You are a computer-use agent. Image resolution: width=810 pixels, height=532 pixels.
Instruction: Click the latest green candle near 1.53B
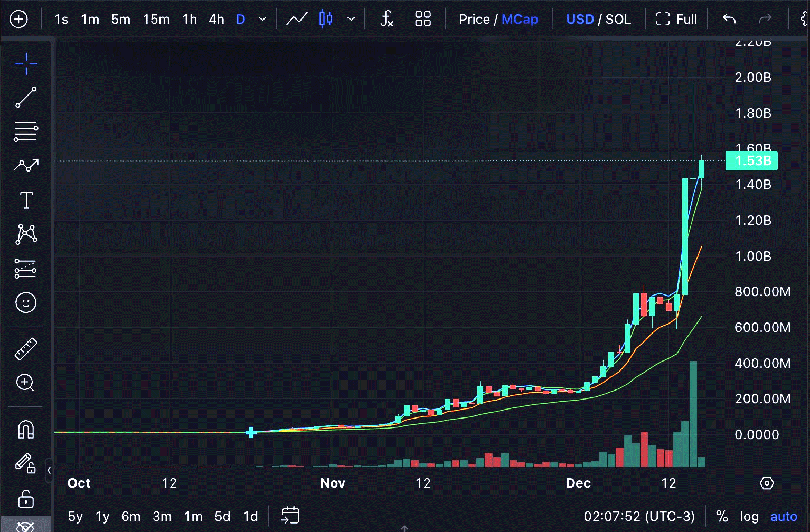701,169
